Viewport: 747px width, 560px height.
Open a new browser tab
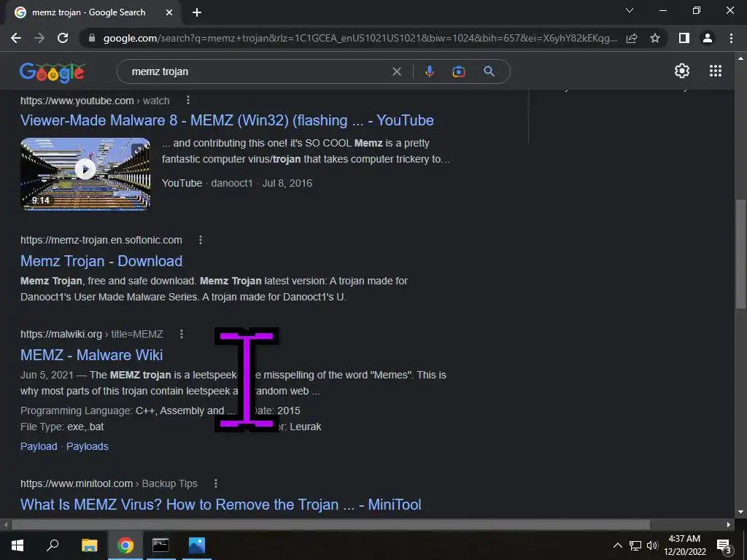(197, 12)
